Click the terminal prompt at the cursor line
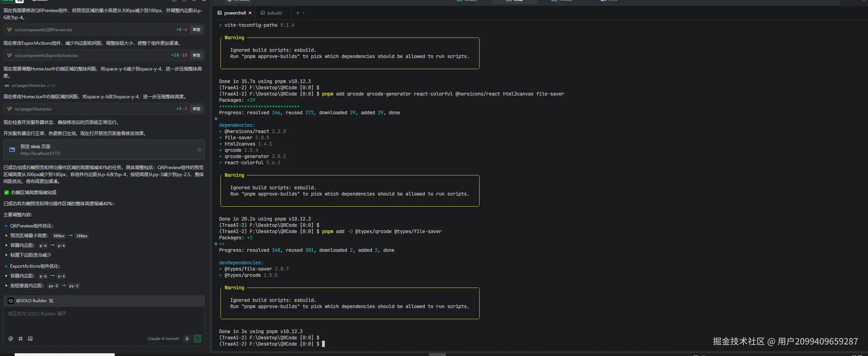This screenshot has width=868, height=356. 272,344
